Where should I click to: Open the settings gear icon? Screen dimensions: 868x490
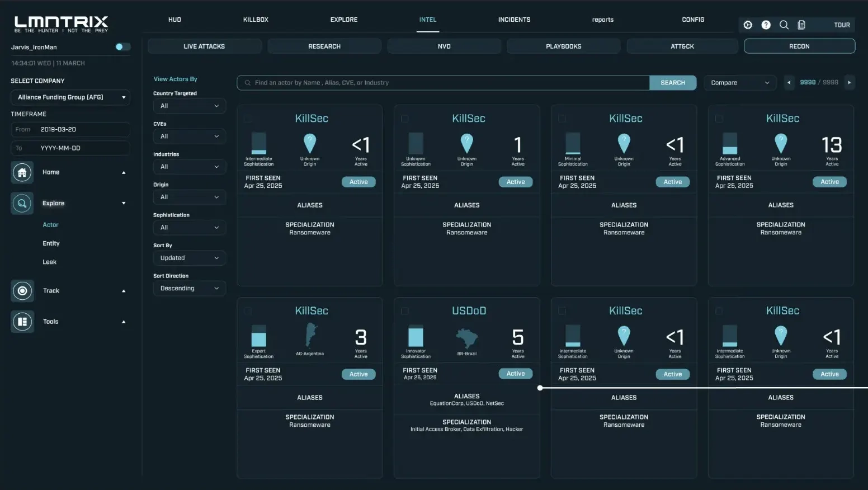[748, 25]
